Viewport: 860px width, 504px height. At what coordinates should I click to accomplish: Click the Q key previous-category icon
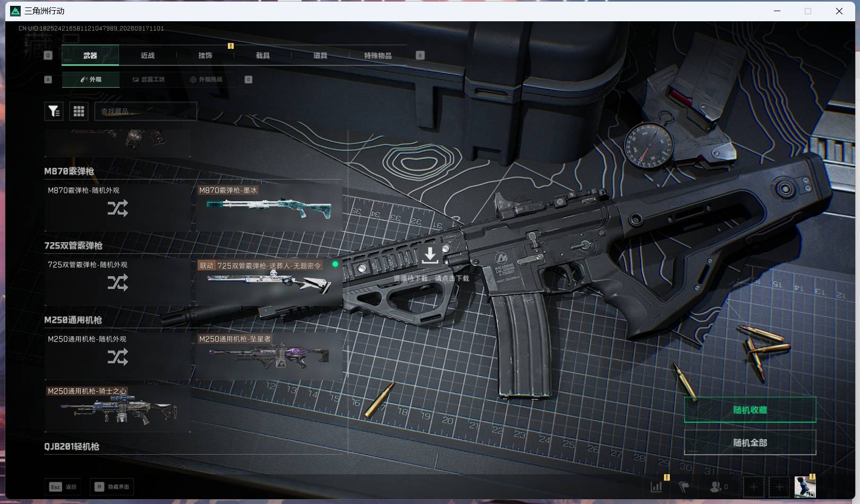(48, 55)
